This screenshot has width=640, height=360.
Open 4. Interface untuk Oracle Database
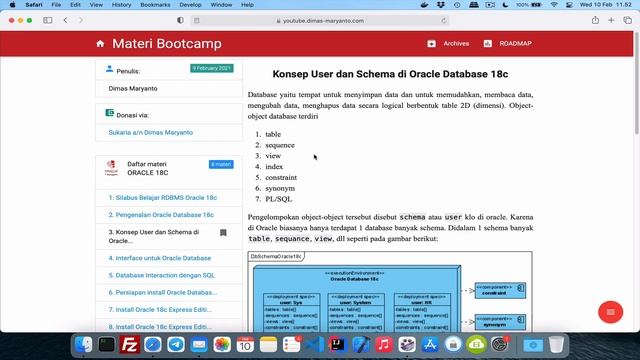[x=160, y=258]
